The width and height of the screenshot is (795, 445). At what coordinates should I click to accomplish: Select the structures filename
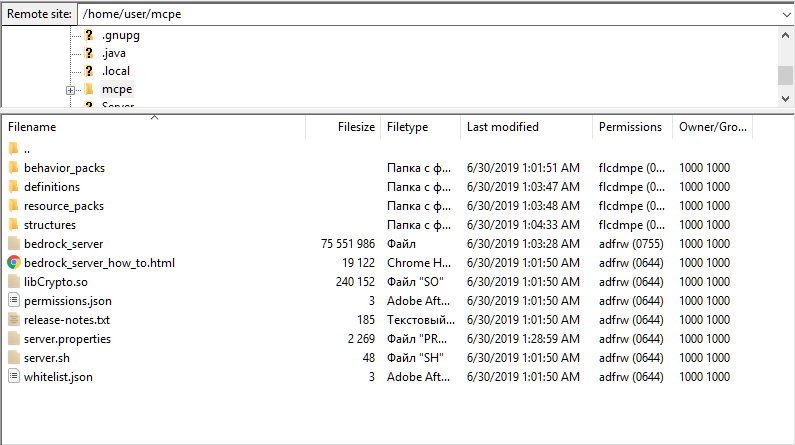[50, 225]
